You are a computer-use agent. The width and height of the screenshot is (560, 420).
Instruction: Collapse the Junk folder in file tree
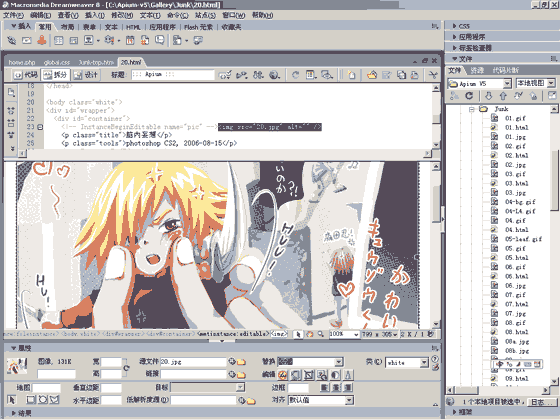coord(471,109)
